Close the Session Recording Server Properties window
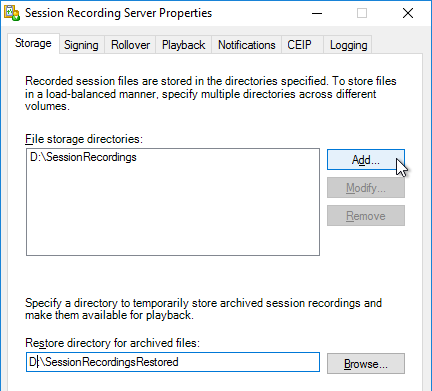Screen dimensions: 432x391 pos(408,13)
